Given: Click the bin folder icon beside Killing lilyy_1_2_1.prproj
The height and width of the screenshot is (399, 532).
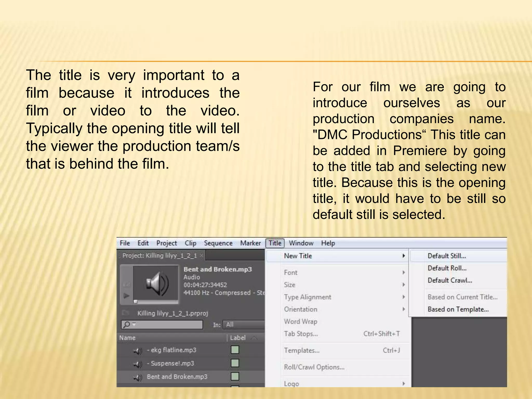Looking at the screenshot, I should (x=126, y=313).
